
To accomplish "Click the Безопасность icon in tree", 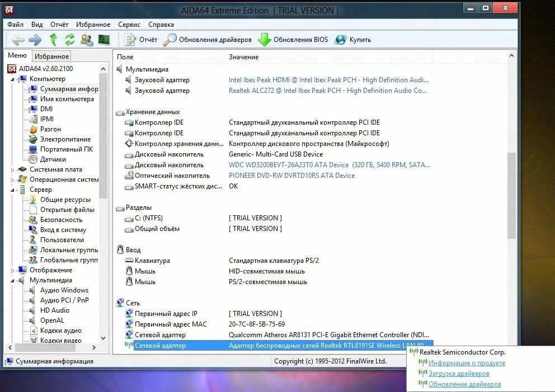I will [33, 220].
